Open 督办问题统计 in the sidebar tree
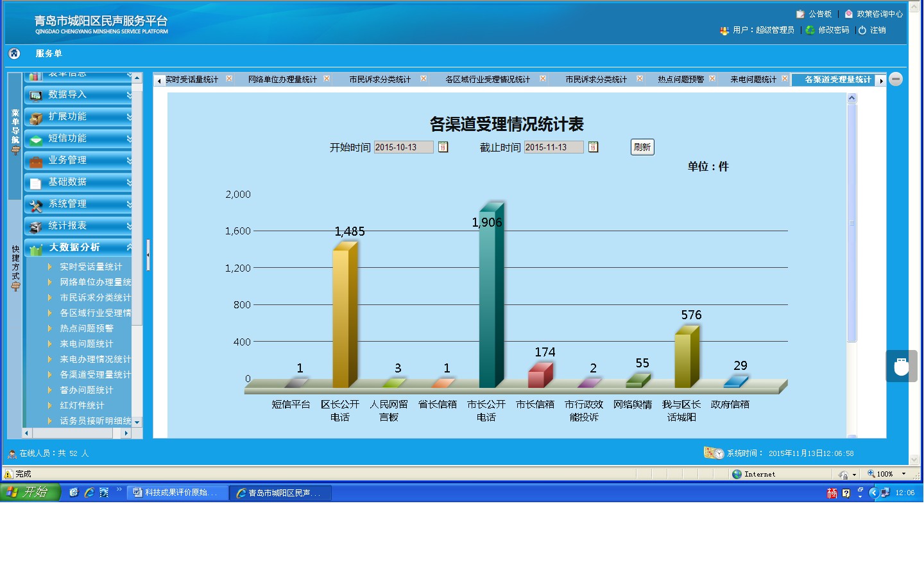924x578 pixels. coord(86,390)
